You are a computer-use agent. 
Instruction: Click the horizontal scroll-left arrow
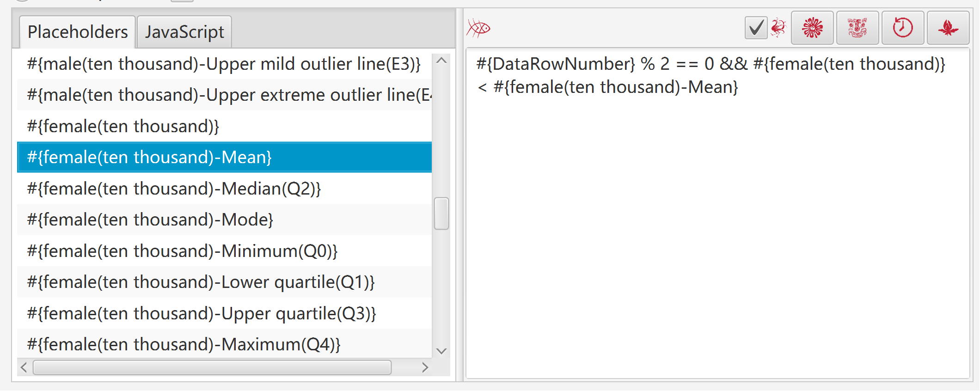[24, 368]
